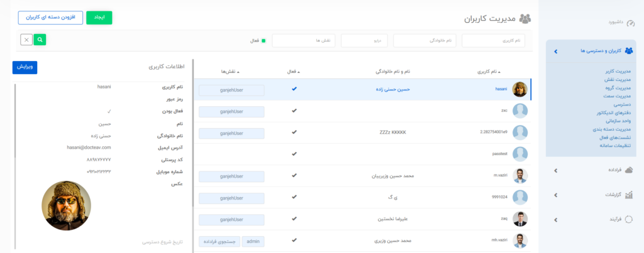Open مدیریت سمت in the sidebar
Image resolution: width=644 pixels, height=253 pixels.
click(618, 96)
